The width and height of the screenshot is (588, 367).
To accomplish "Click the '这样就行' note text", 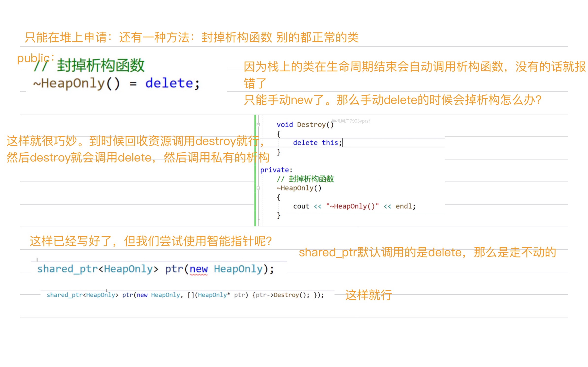I will [x=368, y=295].
